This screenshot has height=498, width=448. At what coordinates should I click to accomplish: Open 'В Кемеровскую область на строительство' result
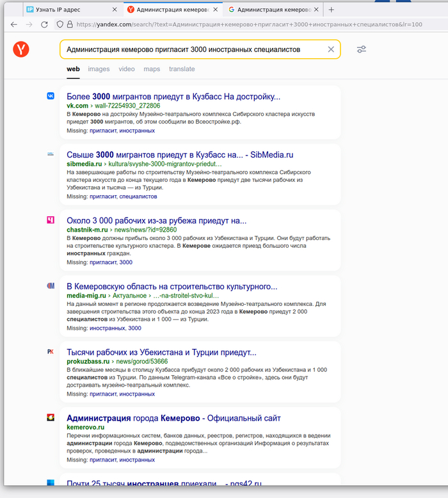tap(172, 287)
